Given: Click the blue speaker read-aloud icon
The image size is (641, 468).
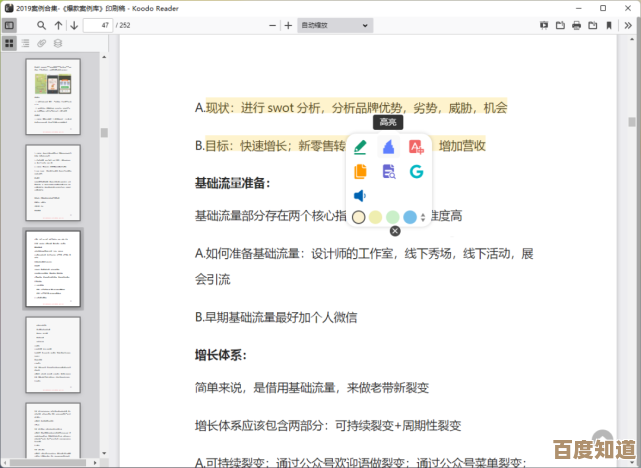Looking at the screenshot, I should coord(360,196).
